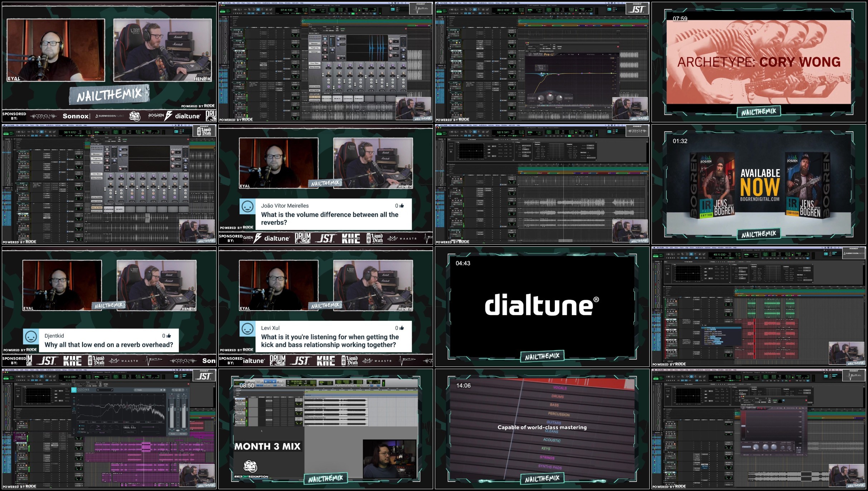Select Analog mode in the Ozone EQ
This screenshot has height=491, width=868.
pos(82,426)
